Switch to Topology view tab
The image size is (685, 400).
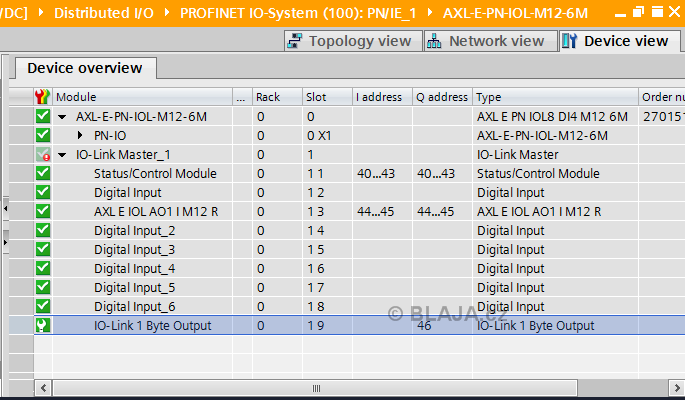pos(353,41)
